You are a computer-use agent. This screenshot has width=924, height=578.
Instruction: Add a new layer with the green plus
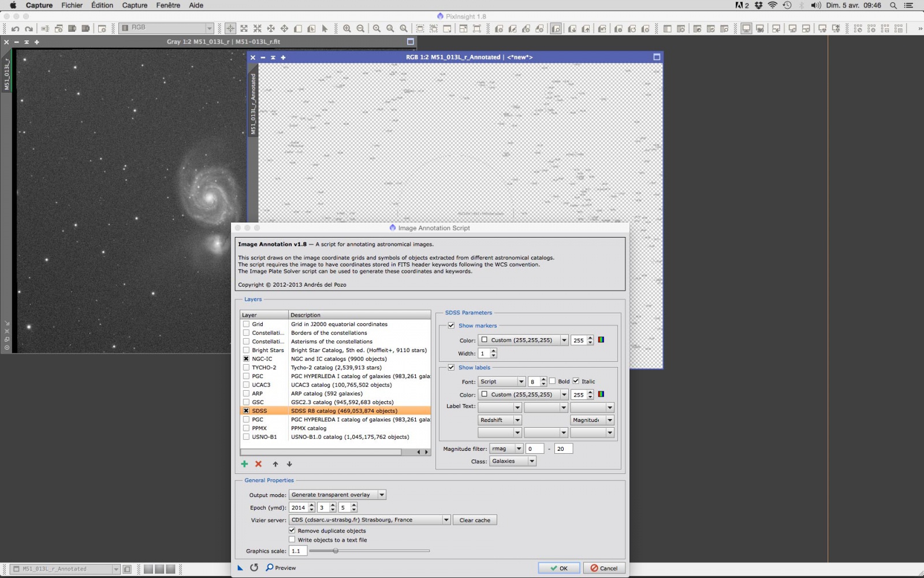[244, 464]
